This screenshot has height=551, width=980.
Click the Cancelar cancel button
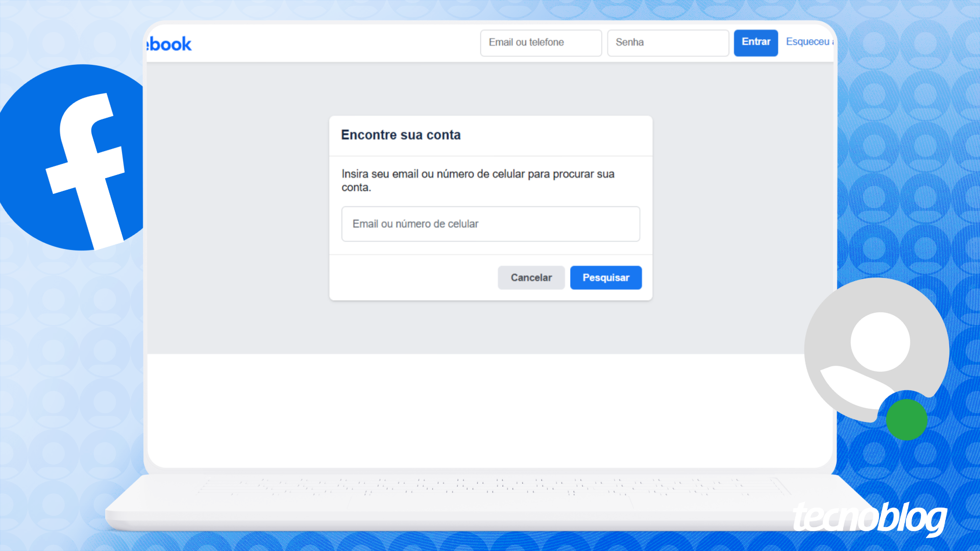tap(531, 277)
